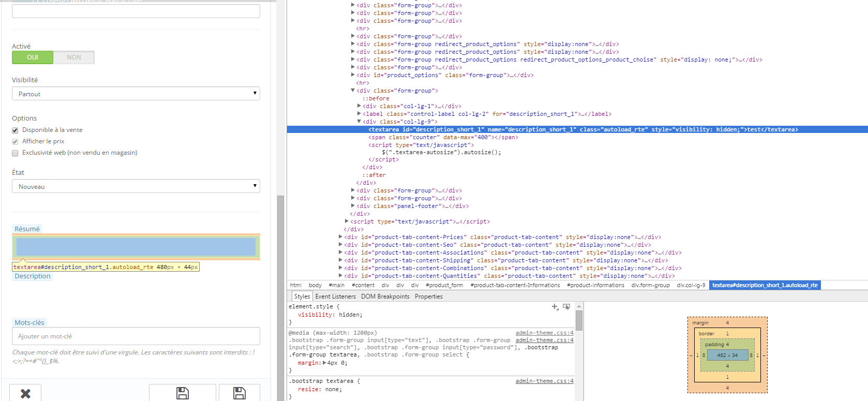Select html in the DOM breadcrumb
The height and width of the screenshot is (401, 868).
296,285
